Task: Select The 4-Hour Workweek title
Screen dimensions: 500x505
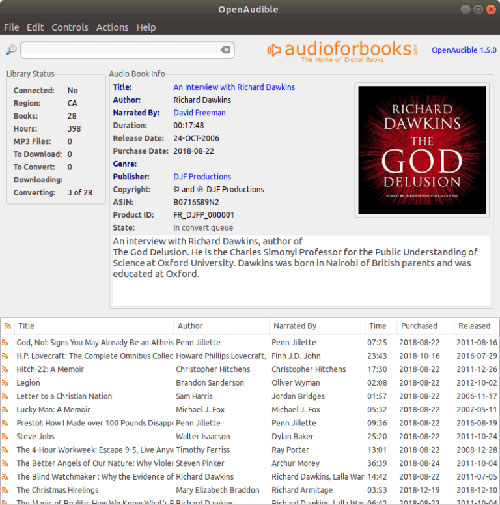Action: point(95,450)
